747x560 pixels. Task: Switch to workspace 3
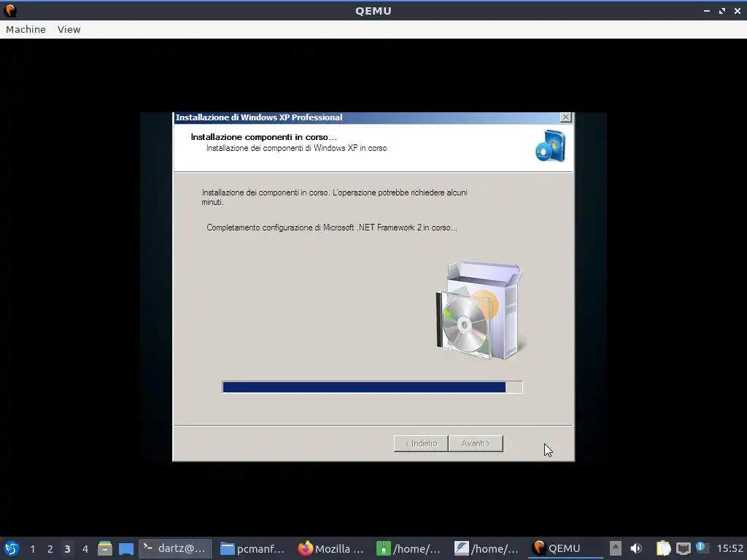(x=67, y=549)
